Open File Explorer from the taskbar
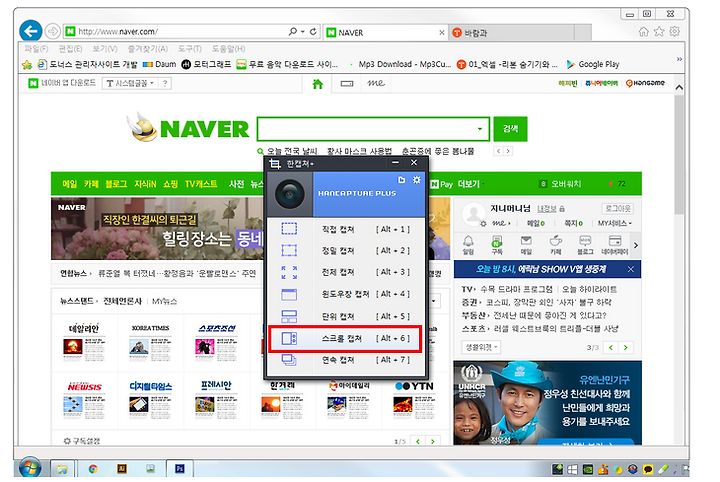The height and width of the screenshot is (482, 720). (62, 469)
